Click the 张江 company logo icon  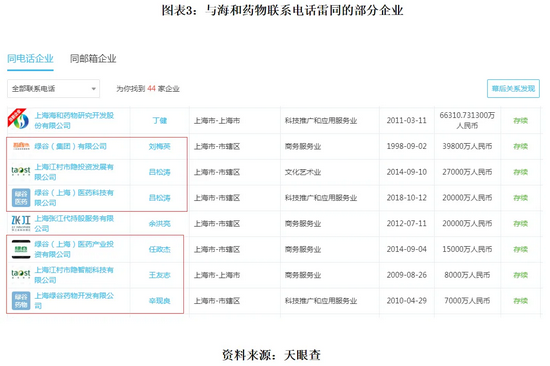pos(21,223)
